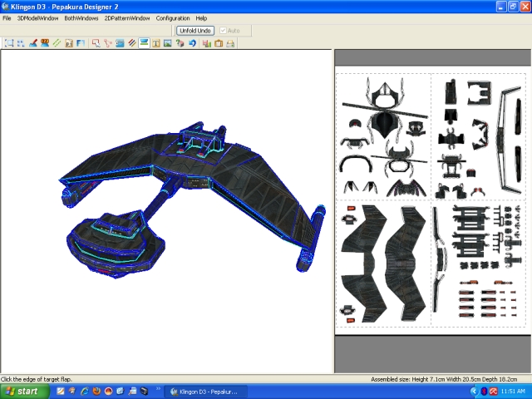Click the Unfold Undo button
The image size is (532, 399).
[x=195, y=31]
